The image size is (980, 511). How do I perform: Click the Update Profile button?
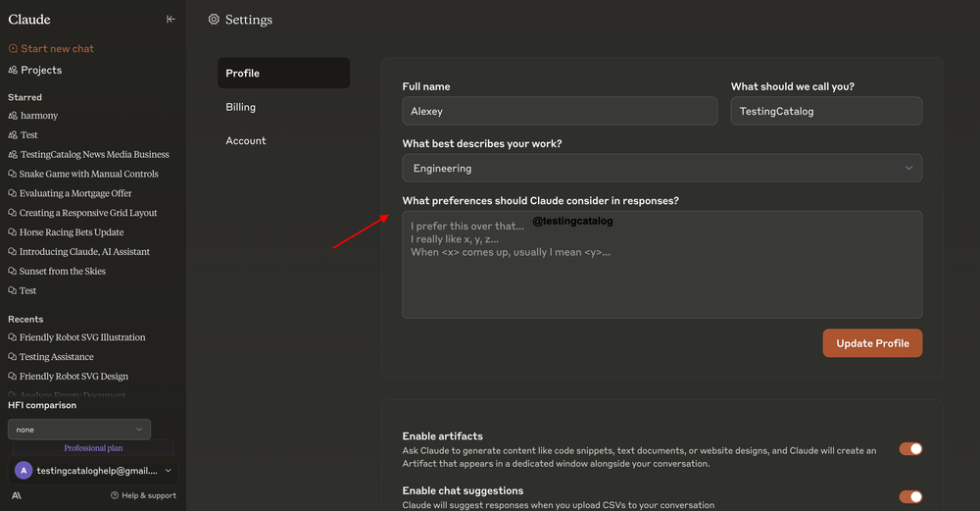(872, 343)
